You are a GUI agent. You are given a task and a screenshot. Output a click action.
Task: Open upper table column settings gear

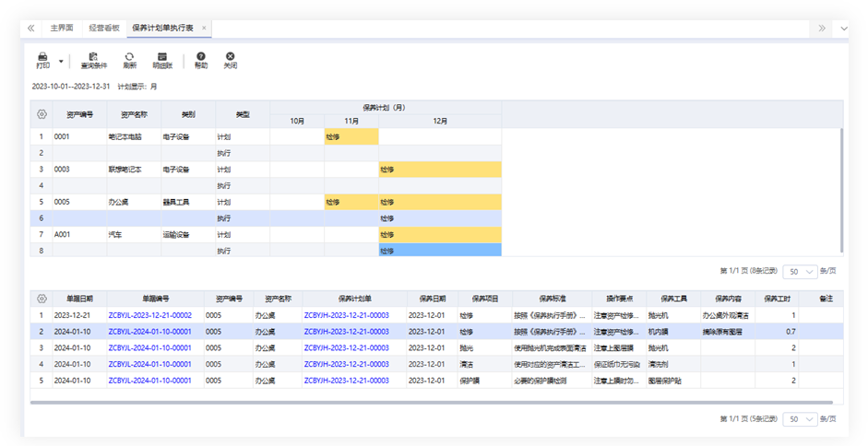point(42,114)
